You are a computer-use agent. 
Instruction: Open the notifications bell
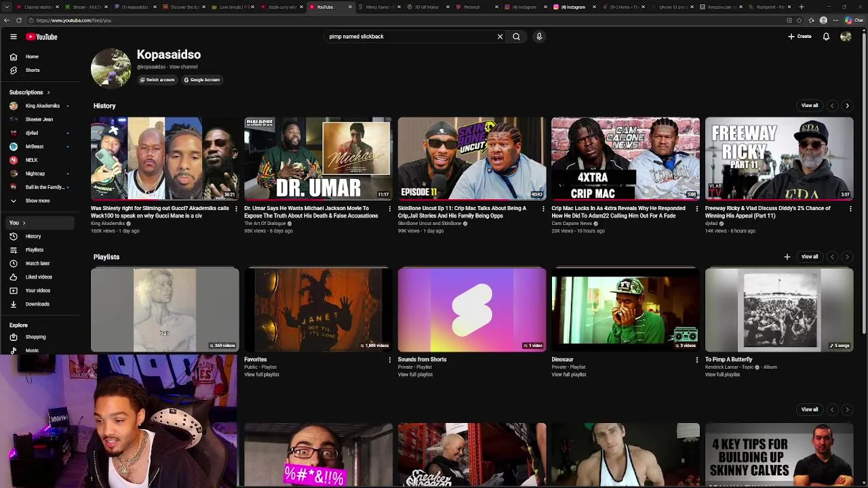826,37
